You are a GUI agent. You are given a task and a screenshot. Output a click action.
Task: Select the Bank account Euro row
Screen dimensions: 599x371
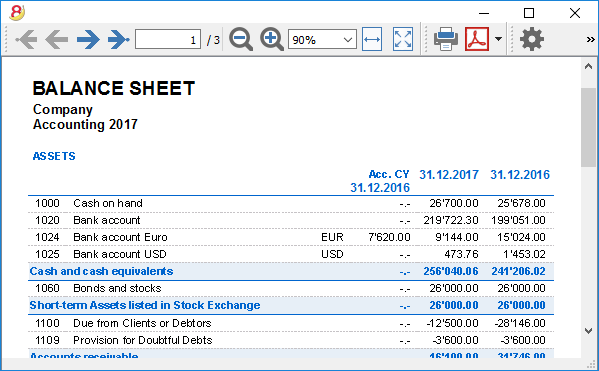coord(291,237)
